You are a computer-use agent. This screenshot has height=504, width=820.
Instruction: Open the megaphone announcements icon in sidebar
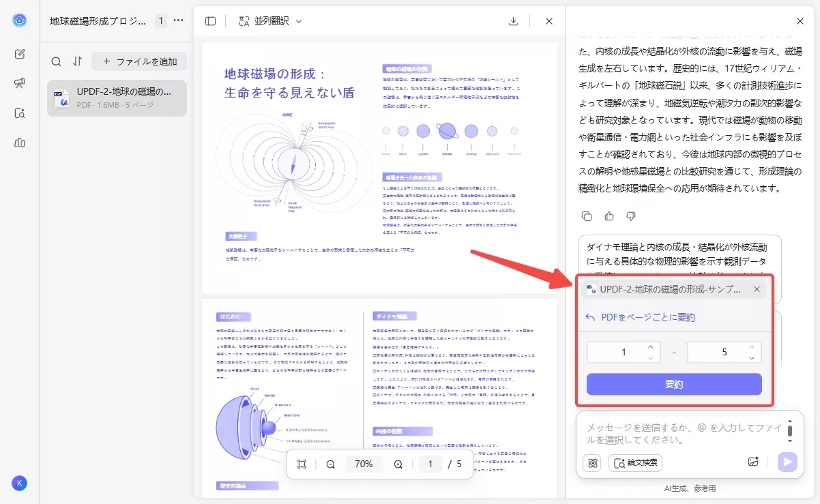point(19,83)
